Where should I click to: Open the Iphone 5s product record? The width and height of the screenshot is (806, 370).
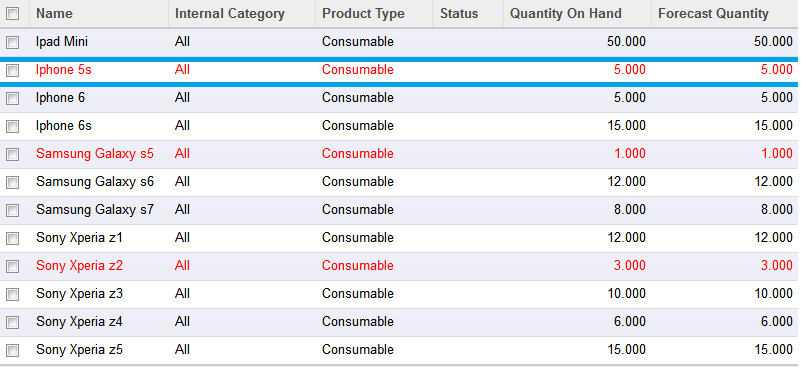pos(64,70)
